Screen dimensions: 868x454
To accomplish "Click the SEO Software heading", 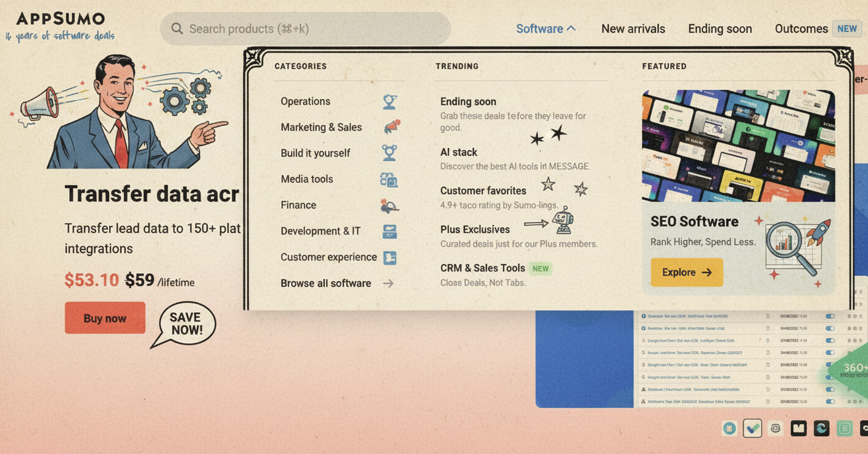I will 694,221.
